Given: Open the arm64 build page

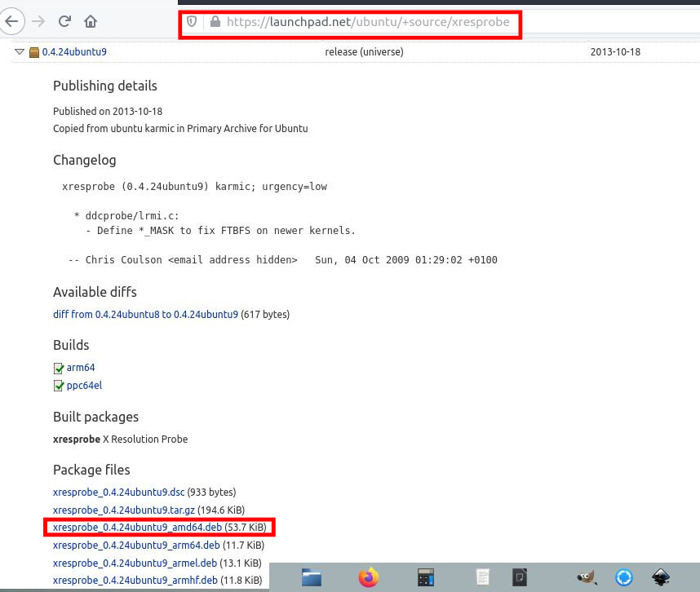Looking at the screenshot, I should (81, 368).
